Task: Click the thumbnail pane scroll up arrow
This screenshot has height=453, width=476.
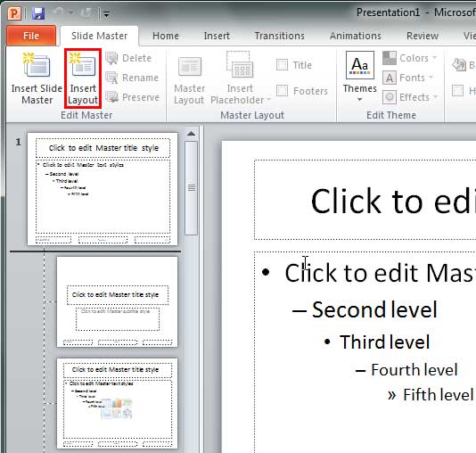Action: 192,134
